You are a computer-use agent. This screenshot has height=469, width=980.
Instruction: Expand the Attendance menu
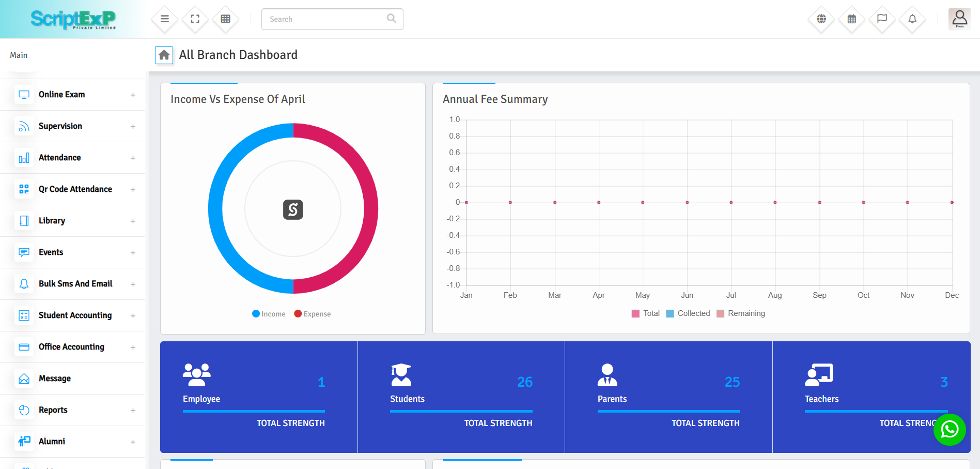(59, 157)
